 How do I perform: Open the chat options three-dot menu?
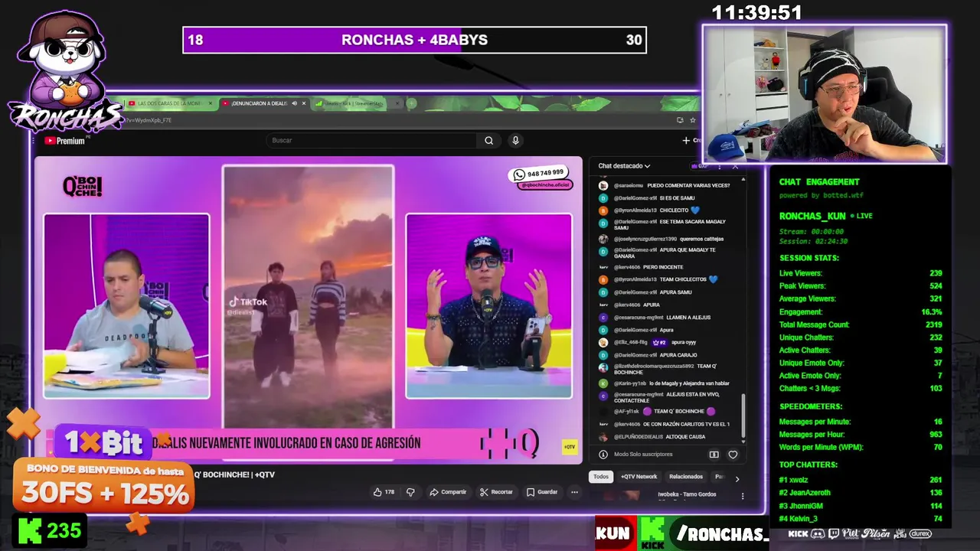click(720, 166)
